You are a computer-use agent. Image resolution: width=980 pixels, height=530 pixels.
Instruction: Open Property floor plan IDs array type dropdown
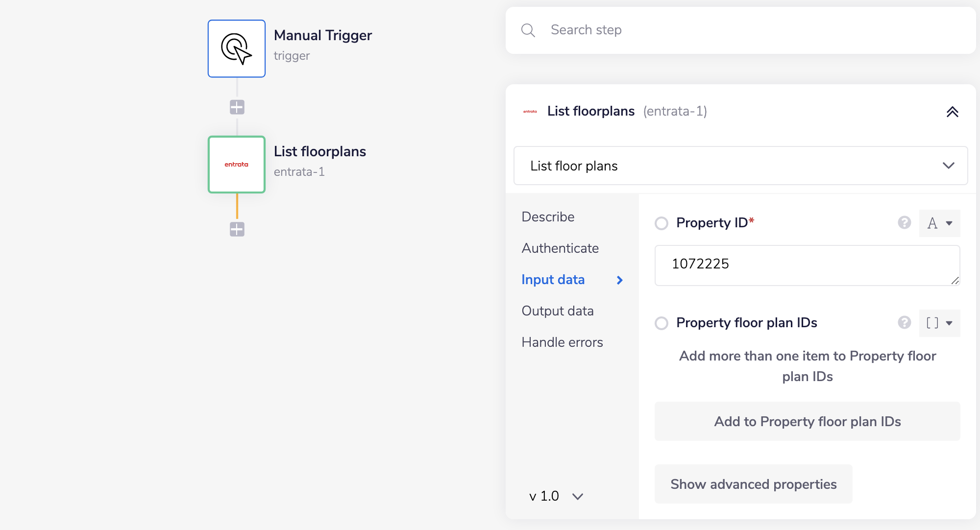pyautogui.click(x=939, y=323)
